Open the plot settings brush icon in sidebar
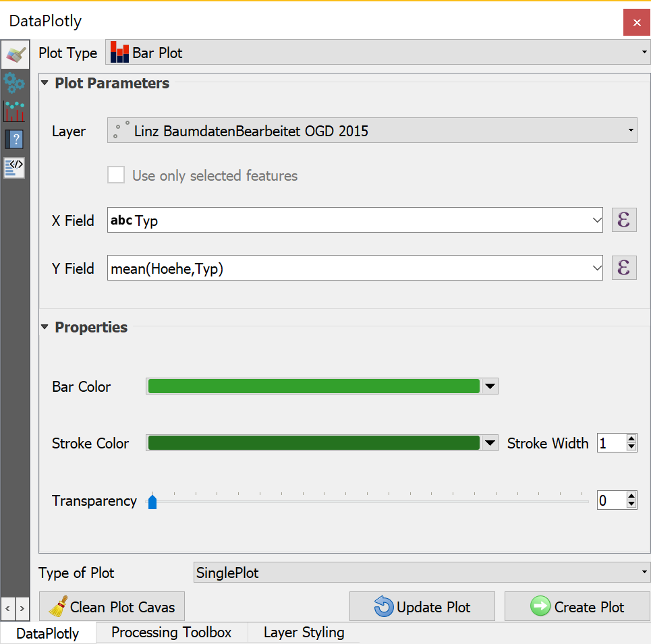Viewport: 651px width, 644px height. [15, 55]
